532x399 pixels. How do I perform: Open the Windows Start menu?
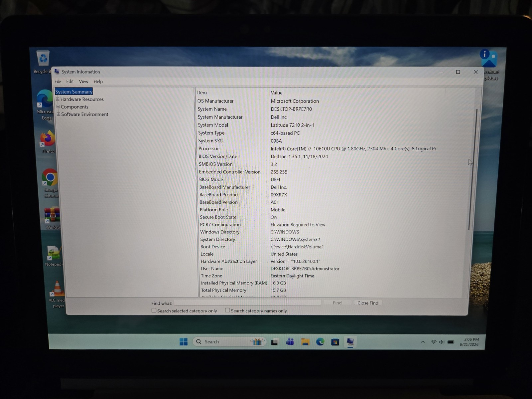coord(184,341)
